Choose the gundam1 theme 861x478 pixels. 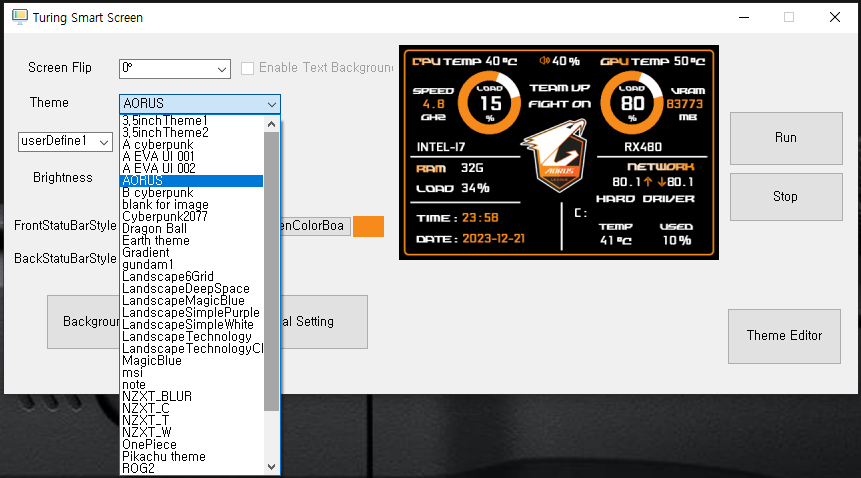(191, 265)
